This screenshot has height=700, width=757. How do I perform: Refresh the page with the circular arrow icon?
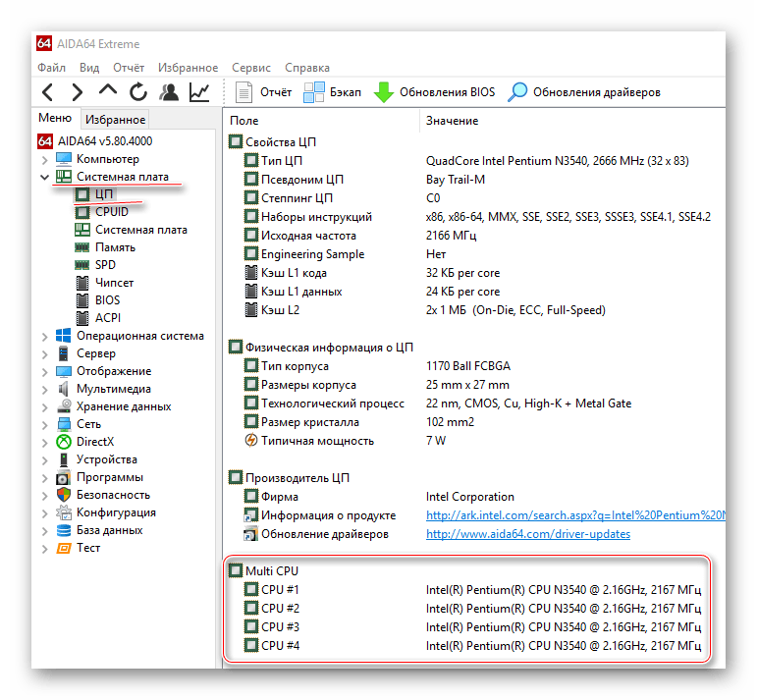(x=138, y=91)
